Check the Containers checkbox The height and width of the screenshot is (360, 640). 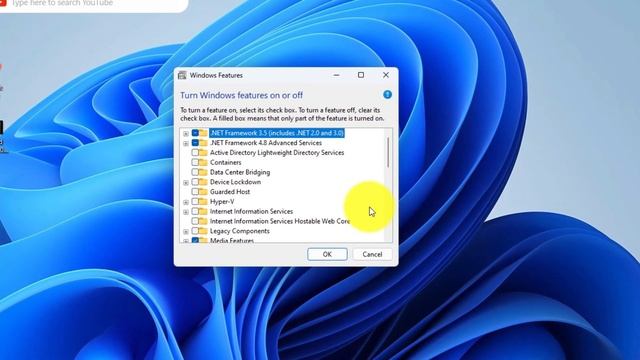195,162
